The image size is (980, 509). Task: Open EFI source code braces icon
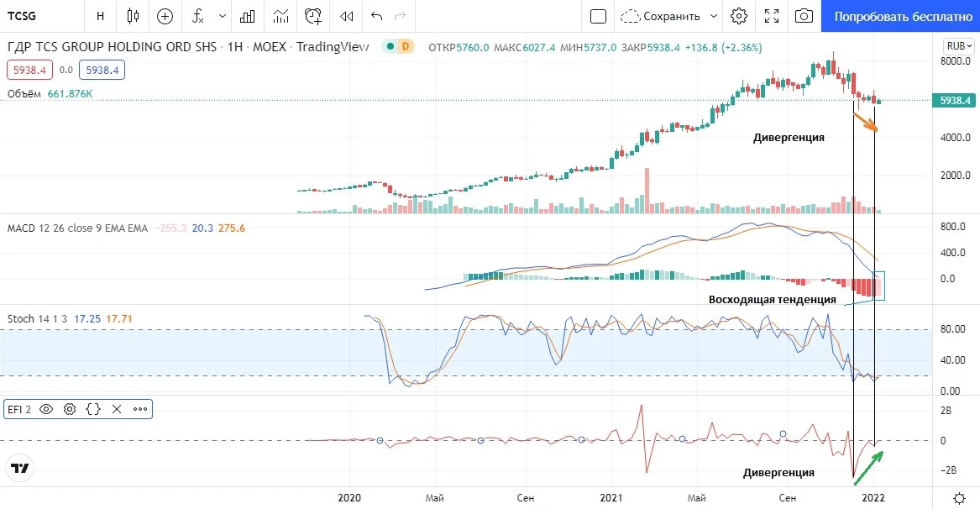point(93,410)
